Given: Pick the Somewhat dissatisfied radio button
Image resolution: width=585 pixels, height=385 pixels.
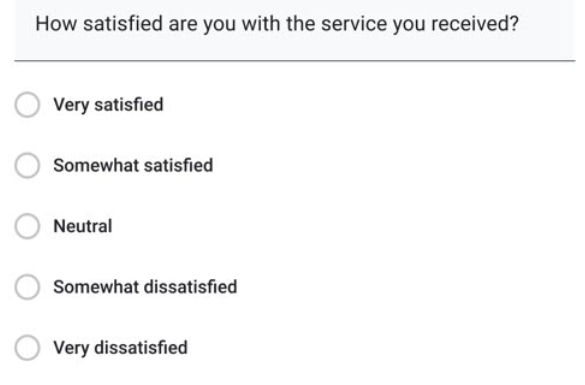Looking at the screenshot, I should 27,287.
